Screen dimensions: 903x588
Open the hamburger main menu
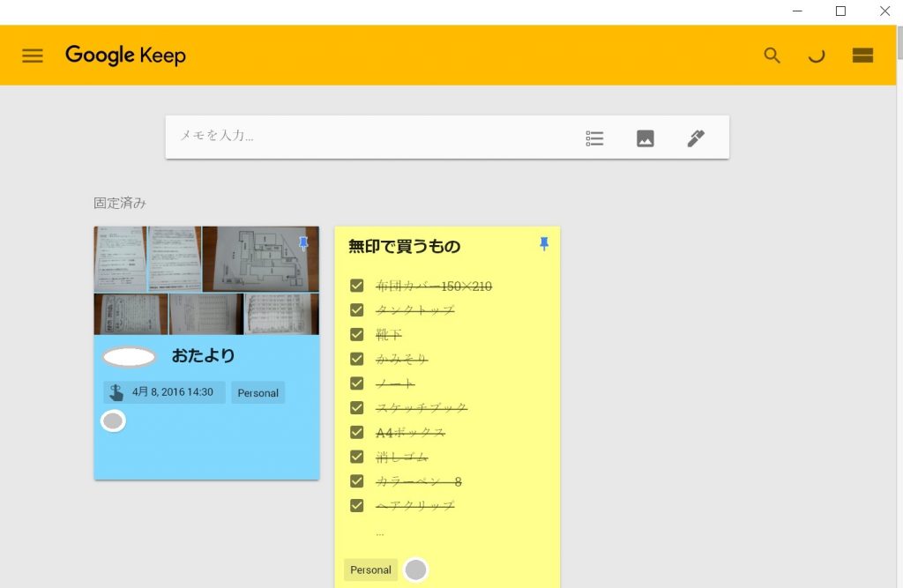33,56
